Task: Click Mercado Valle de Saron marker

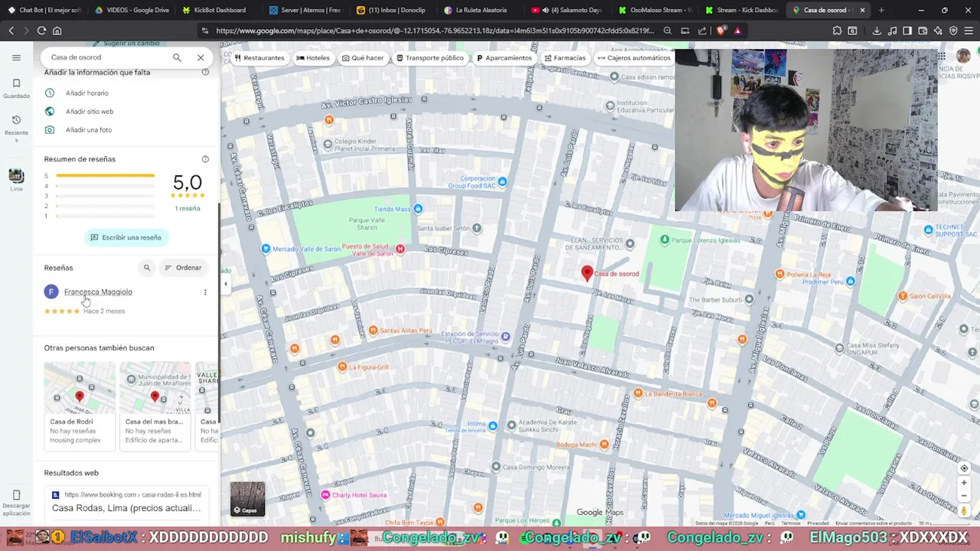Action: [266, 249]
